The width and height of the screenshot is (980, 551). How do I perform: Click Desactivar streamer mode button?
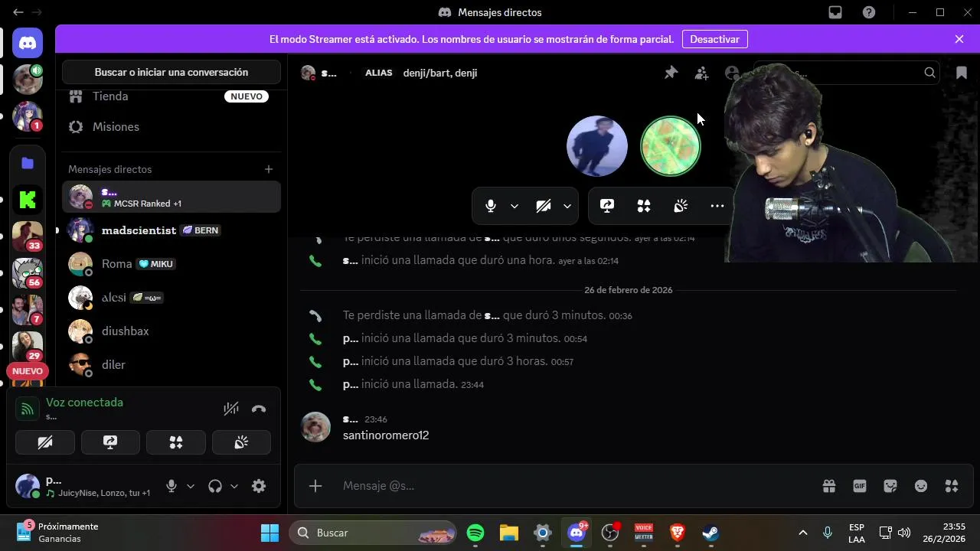coord(714,39)
